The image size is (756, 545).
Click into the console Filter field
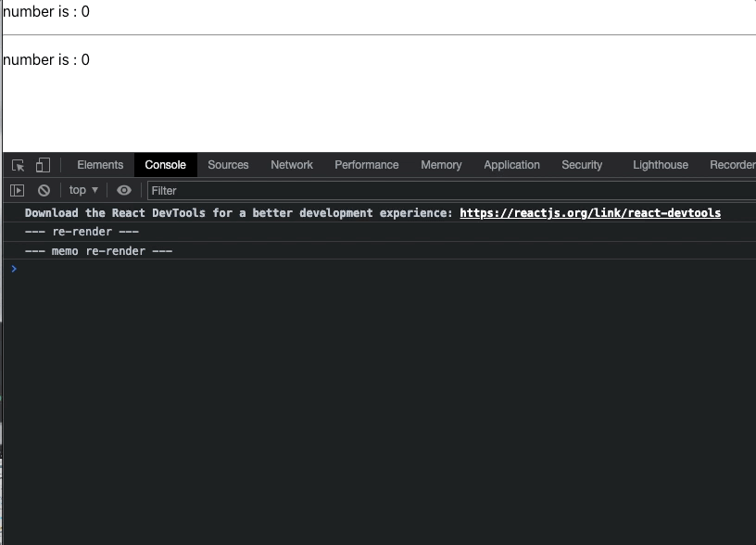click(x=445, y=191)
